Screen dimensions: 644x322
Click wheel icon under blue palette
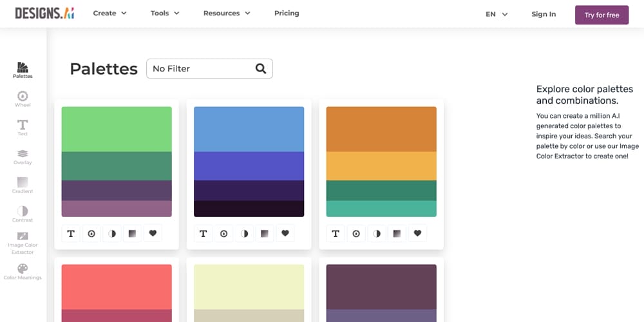click(223, 233)
